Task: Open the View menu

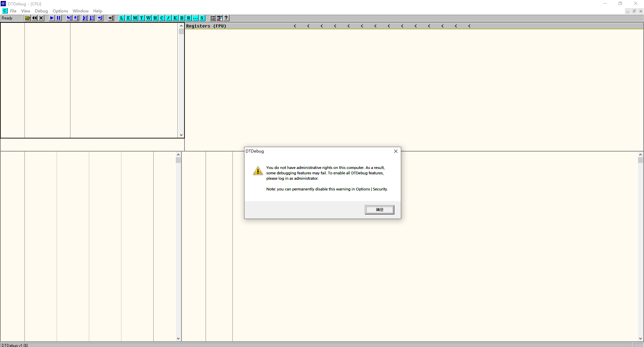Action: [x=25, y=11]
